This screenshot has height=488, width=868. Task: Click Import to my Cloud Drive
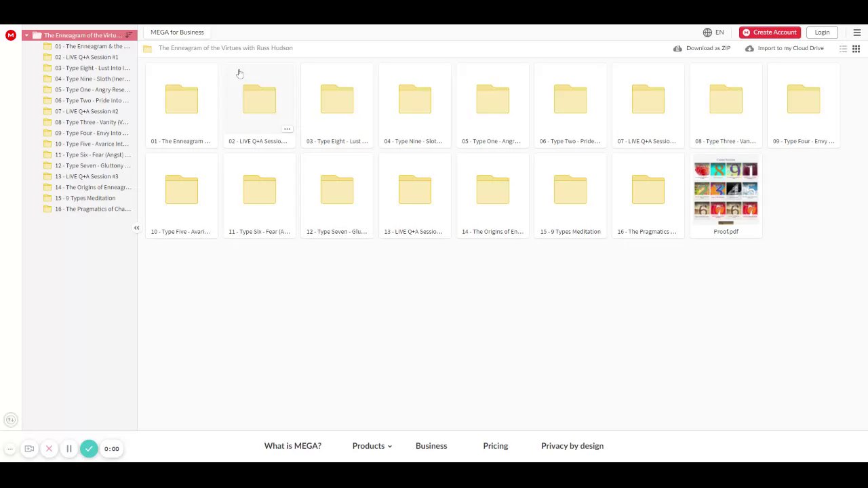(784, 48)
